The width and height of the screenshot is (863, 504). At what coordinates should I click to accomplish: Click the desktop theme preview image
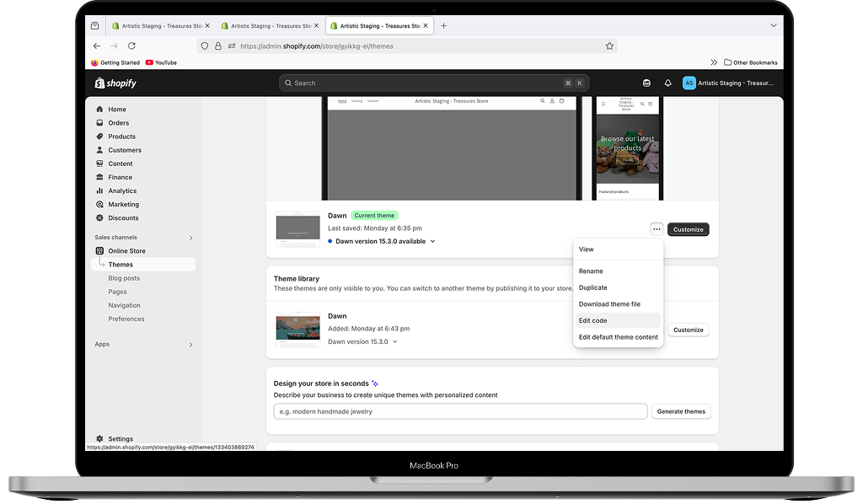point(452,148)
